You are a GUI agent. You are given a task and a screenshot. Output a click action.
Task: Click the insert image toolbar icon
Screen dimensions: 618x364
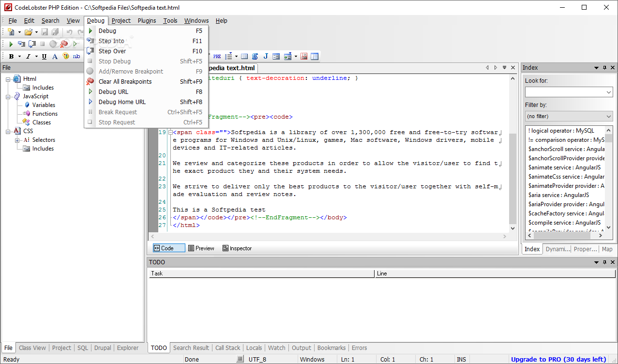point(304,57)
